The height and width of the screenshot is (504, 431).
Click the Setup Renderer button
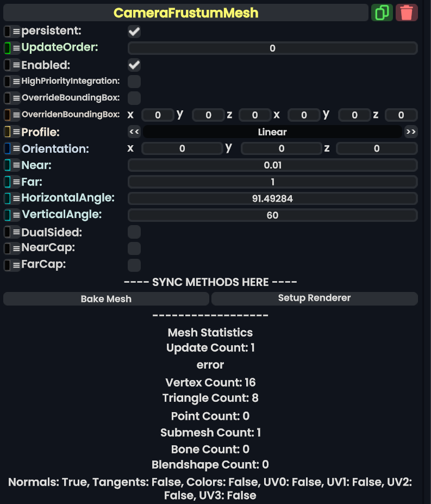point(314,298)
